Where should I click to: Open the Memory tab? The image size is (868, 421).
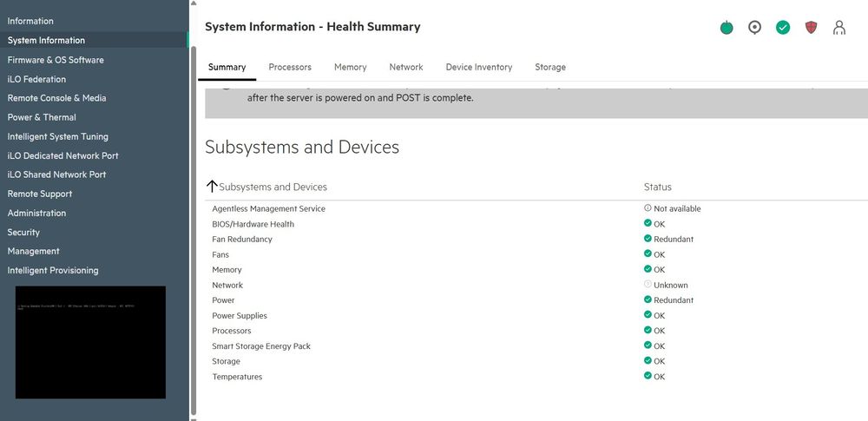click(x=350, y=67)
